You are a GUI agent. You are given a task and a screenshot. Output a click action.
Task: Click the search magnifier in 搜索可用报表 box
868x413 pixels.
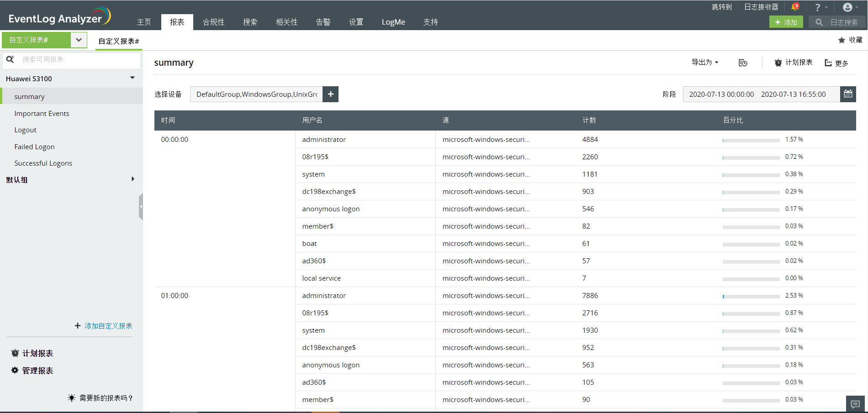(x=11, y=59)
